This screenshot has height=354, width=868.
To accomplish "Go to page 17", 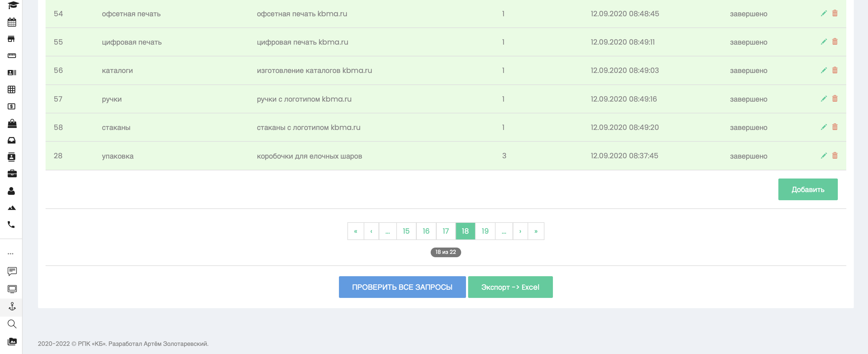I will tap(445, 231).
